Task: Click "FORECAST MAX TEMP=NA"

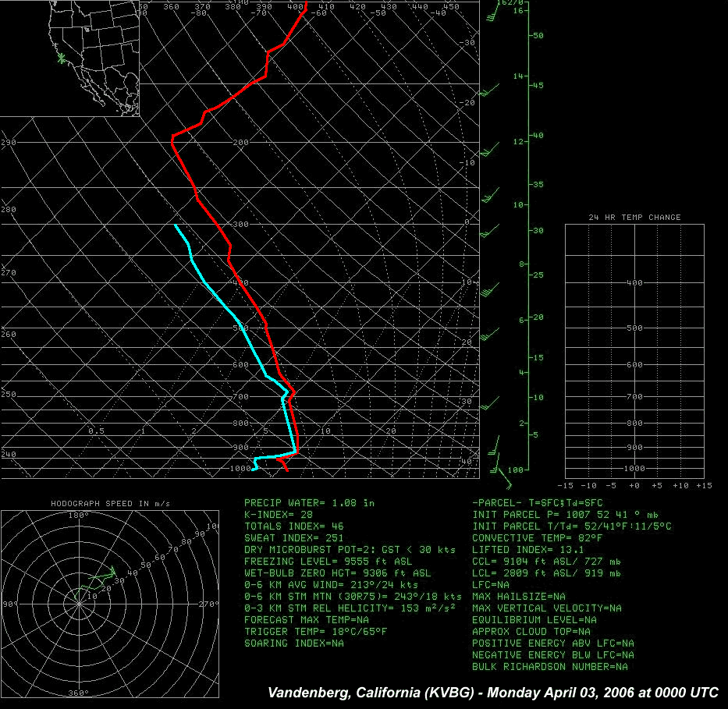Action: pyautogui.click(x=307, y=620)
